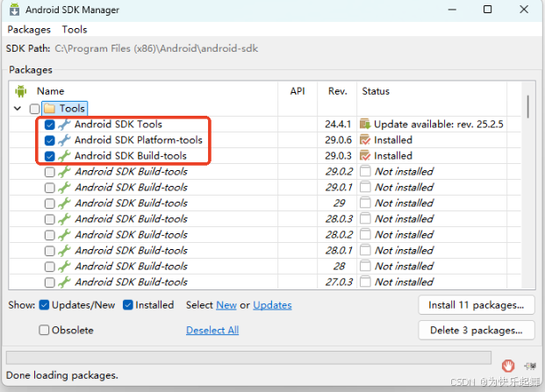Image resolution: width=545 pixels, height=392 pixels.
Task: Check Build-tools 29.0.2 checkbox
Action: 50,172
